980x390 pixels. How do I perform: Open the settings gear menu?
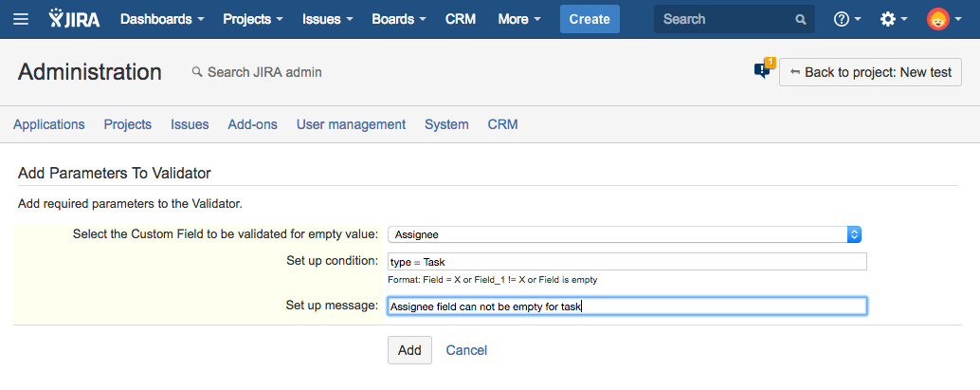tap(893, 19)
